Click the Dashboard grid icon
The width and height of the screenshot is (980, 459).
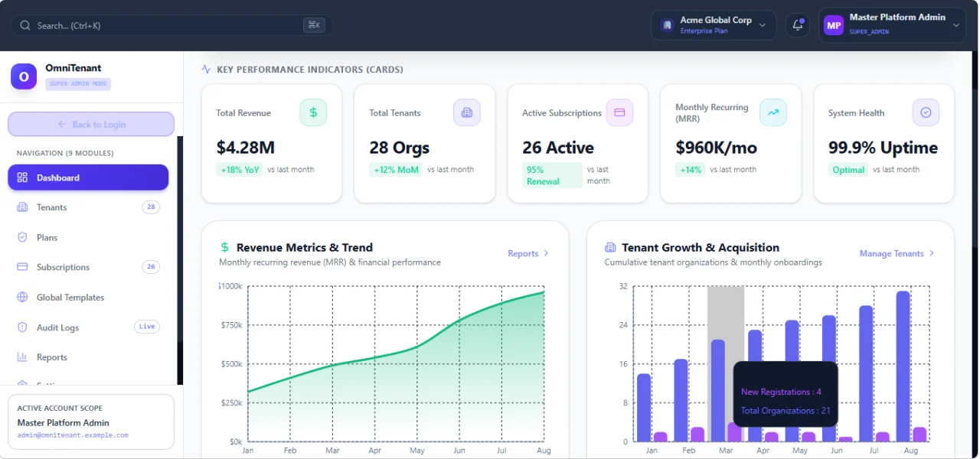point(22,177)
